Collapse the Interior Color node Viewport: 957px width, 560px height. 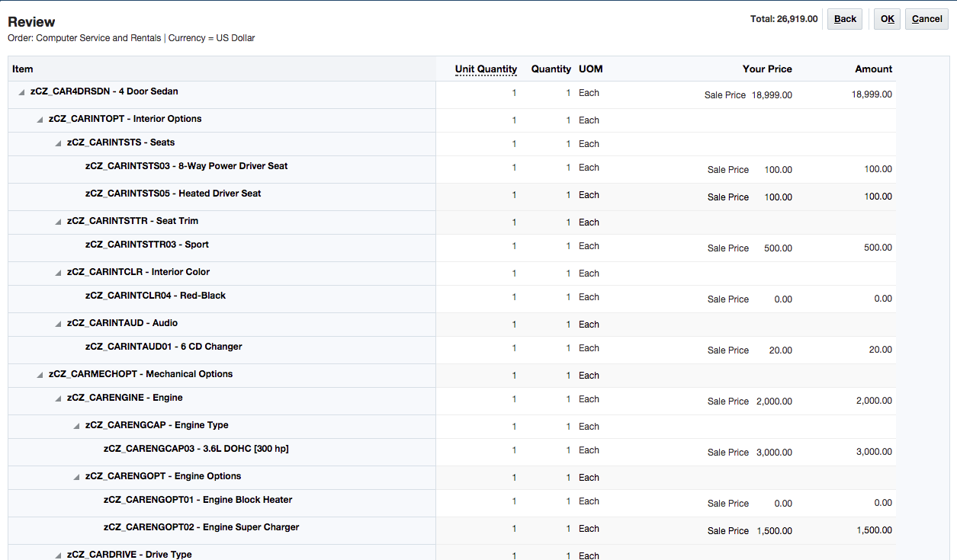point(58,273)
